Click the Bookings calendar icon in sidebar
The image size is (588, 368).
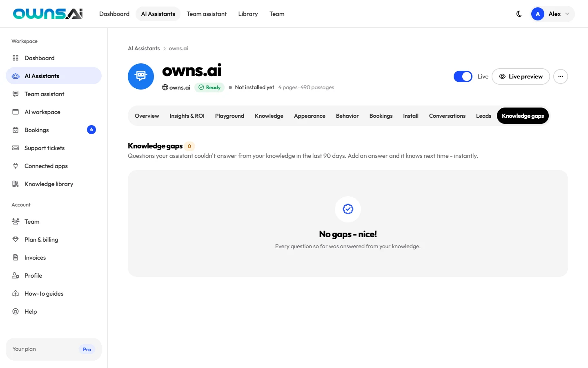pyautogui.click(x=16, y=130)
